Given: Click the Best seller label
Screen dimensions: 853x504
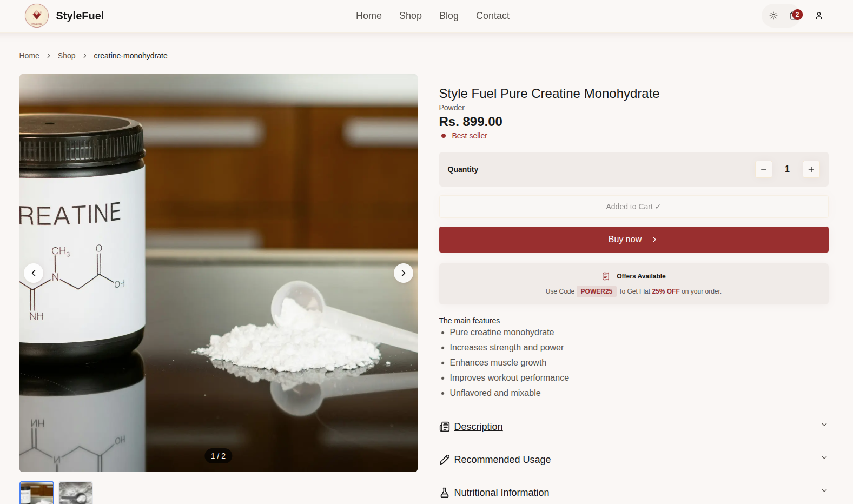Looking at the screenshot, I should [470, 136].
